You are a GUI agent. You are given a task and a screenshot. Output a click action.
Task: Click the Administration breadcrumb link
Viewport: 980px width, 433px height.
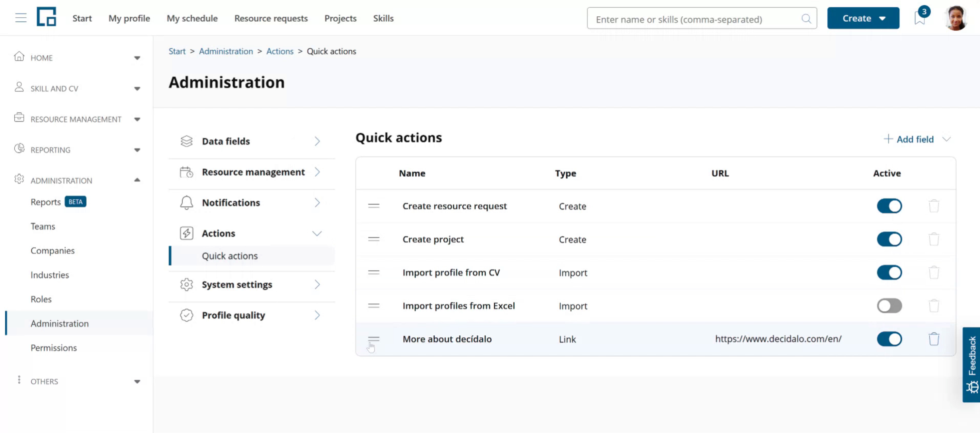tap(225, 51)
